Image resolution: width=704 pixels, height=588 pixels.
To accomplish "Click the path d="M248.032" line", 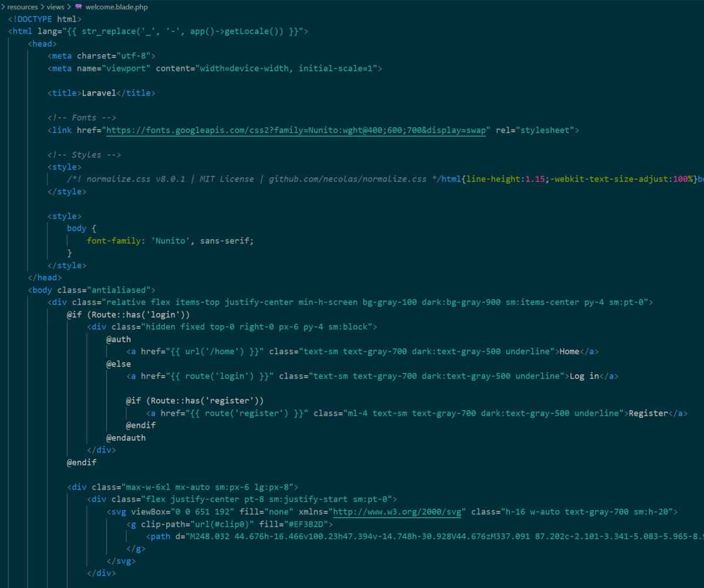I will [x=424, y=536].
